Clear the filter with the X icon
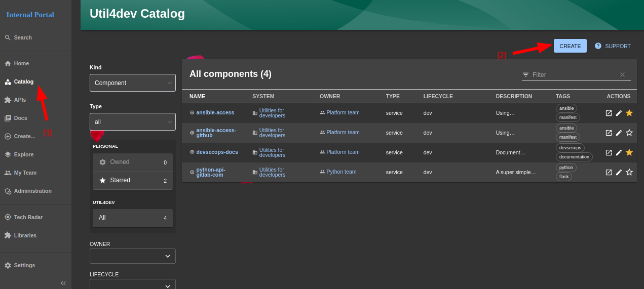This screenshot has height=289, width=644. pos(622,75)
